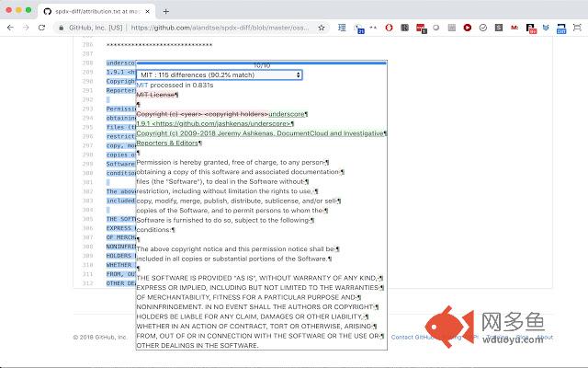Click 'copy, modify, merge, publish' line
The height and width of the screenshot is (368, 588).
point(236,201)
